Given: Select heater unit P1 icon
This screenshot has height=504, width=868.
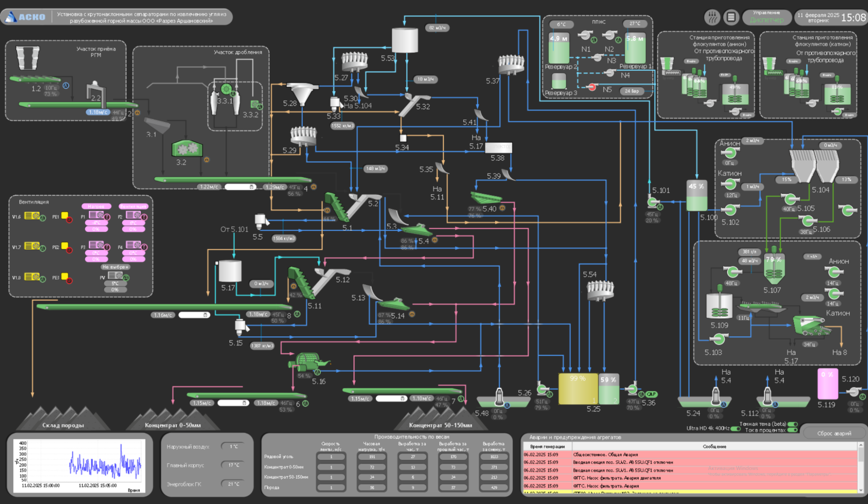Looking at the screenshot, I should click(96, 215).
